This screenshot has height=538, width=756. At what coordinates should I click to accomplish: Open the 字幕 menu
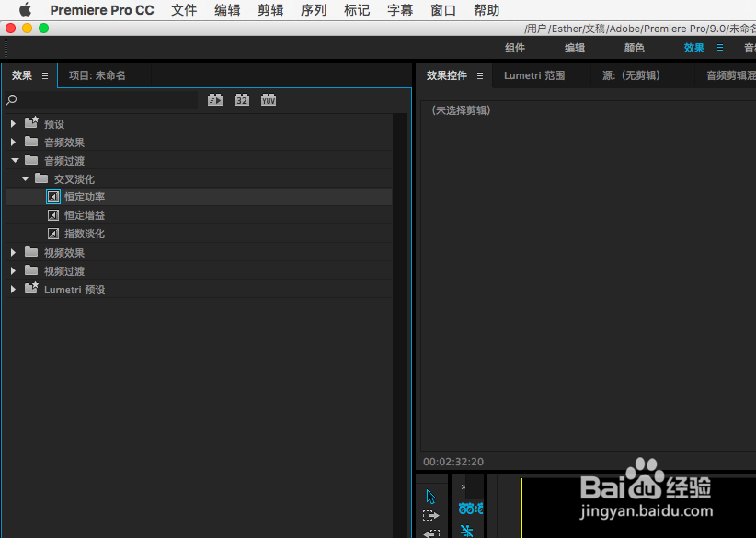pos(400,10)
